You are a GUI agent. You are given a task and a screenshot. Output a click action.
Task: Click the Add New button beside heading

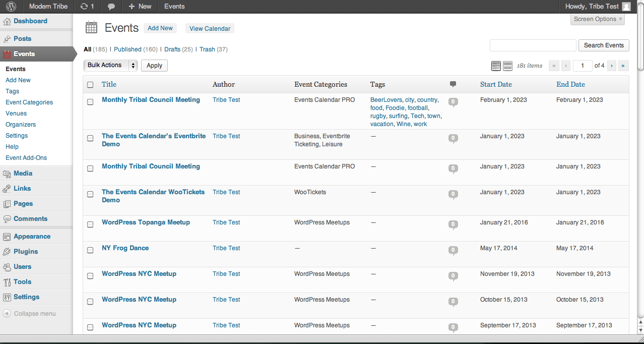tap(160, 28)
